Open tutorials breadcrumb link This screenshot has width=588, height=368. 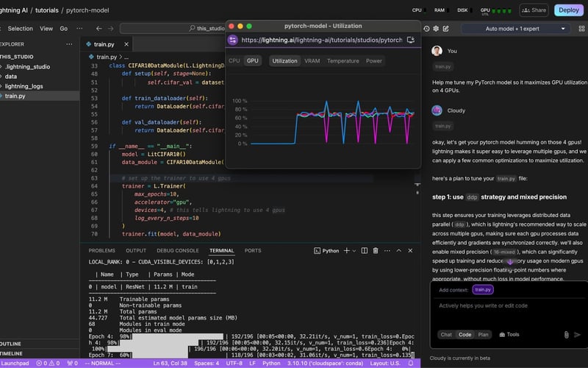[x=47, y=10]
